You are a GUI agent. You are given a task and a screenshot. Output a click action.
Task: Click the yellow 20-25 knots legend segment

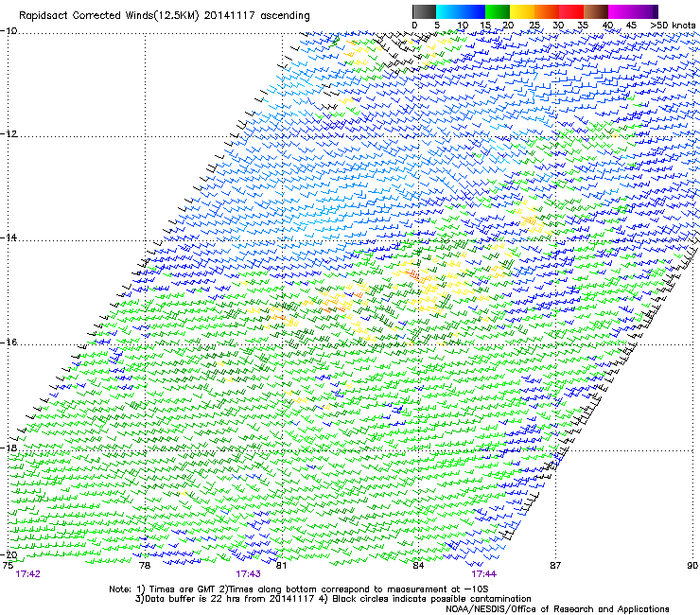522,11
